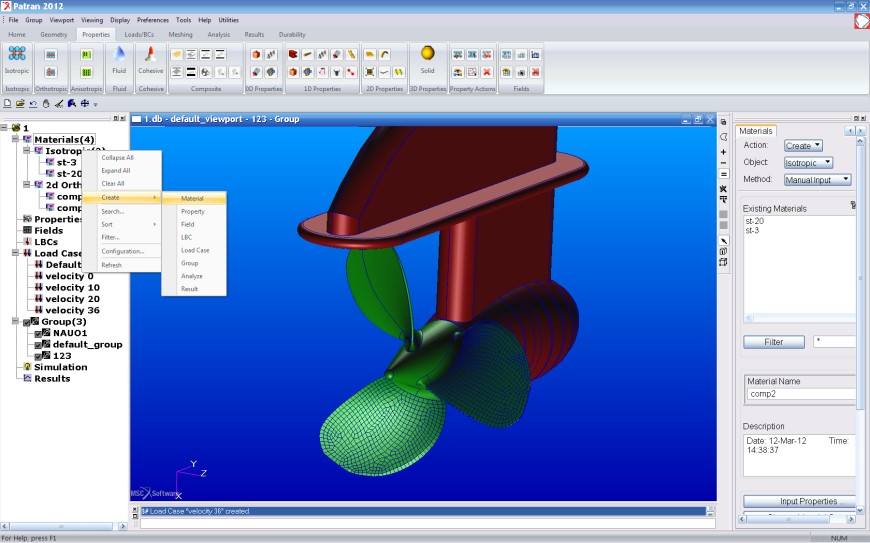
Task: Click the upper Anisotropic material icon
Action: click(86, 54)
